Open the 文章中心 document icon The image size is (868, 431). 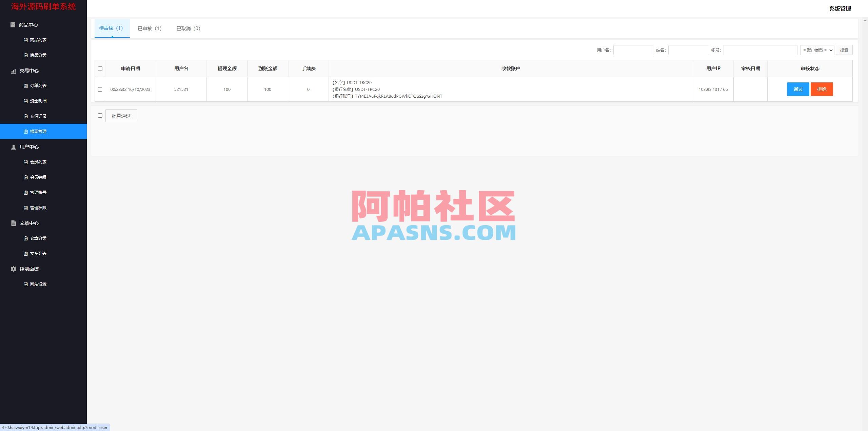[x=13, y=223]
